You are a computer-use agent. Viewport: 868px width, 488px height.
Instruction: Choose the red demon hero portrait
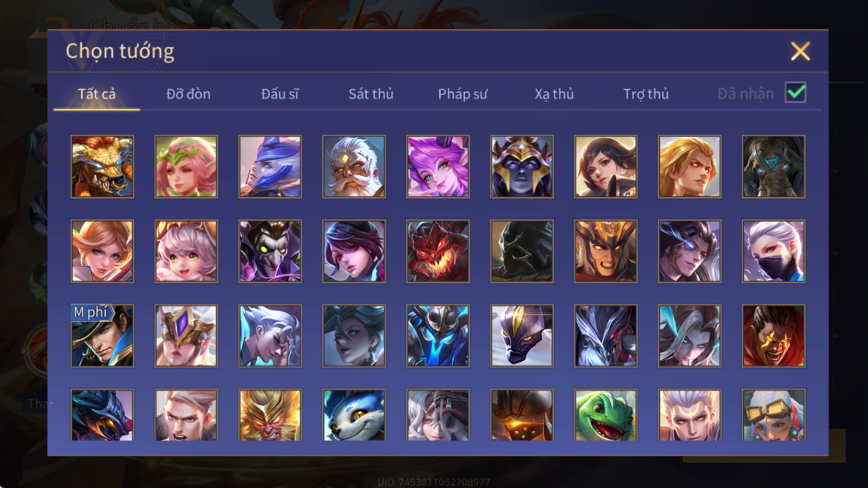click(x=438, y=251)
